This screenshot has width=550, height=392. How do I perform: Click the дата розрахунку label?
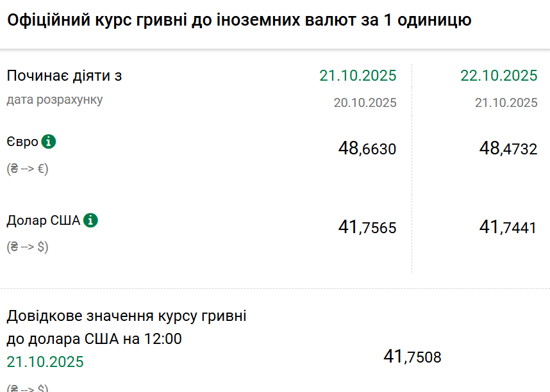point(54,100)
